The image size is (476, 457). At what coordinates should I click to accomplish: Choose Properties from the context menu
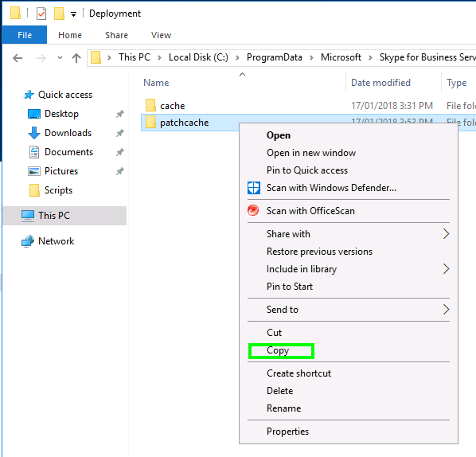pyautogui.click(x=287, y=432)
